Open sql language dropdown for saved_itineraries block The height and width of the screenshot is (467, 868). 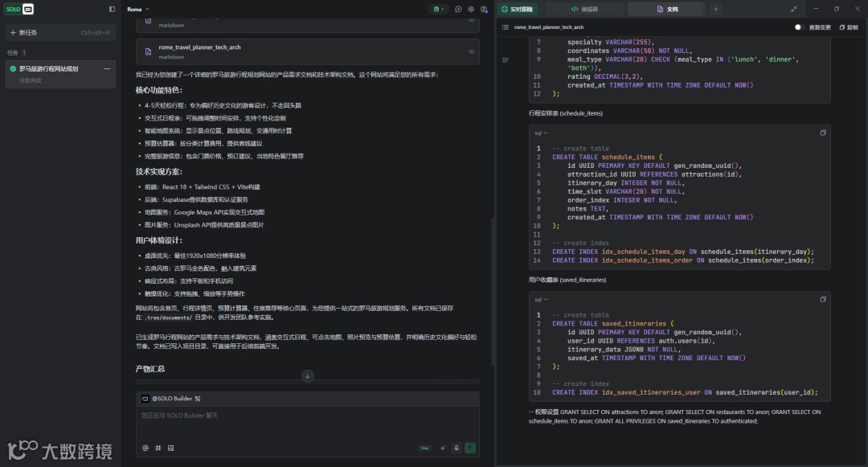point(541,299)
